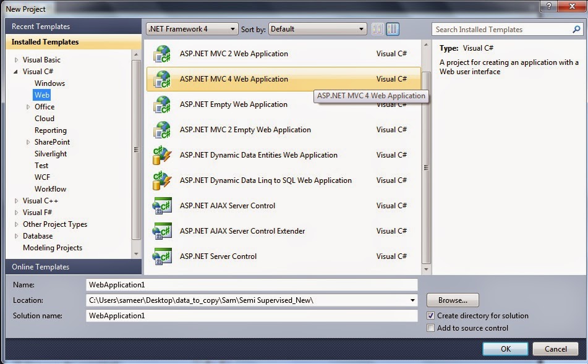
Task: Open the Location path dropdown arrow
Action: 412,300
